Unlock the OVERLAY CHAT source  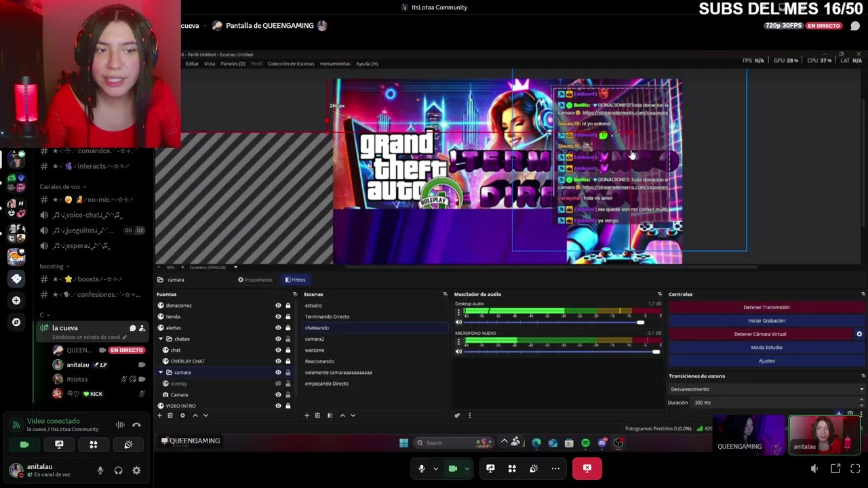pyautogui.click(x=288, y=361)
